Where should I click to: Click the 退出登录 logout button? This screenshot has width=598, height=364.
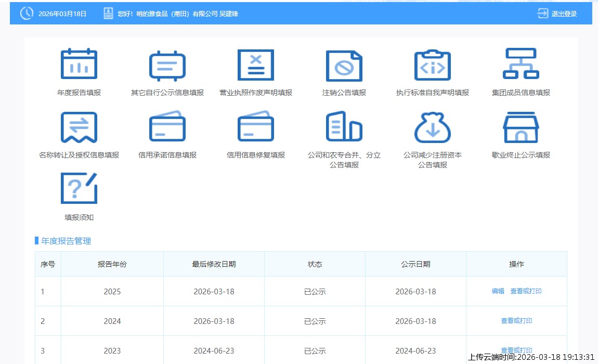point(557,14)
